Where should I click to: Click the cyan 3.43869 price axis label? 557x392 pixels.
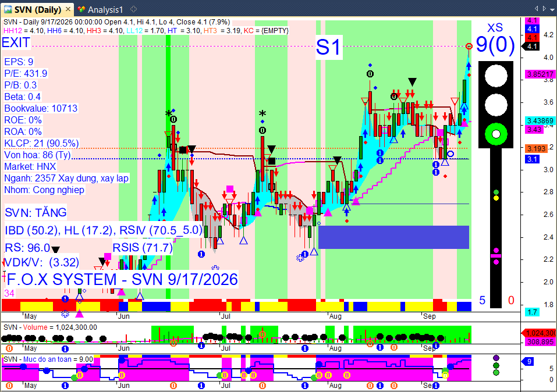click(x=540, y=121)
